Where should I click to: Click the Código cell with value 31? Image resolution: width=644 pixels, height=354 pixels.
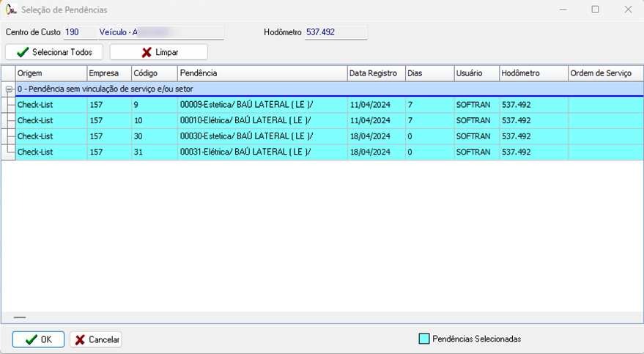click(155, 152)
